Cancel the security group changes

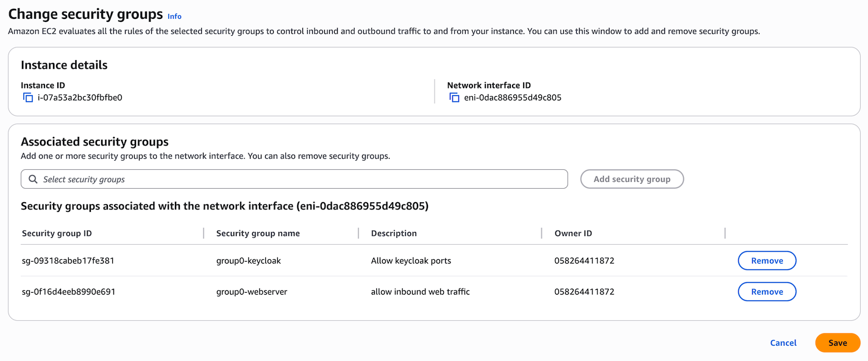783,343
